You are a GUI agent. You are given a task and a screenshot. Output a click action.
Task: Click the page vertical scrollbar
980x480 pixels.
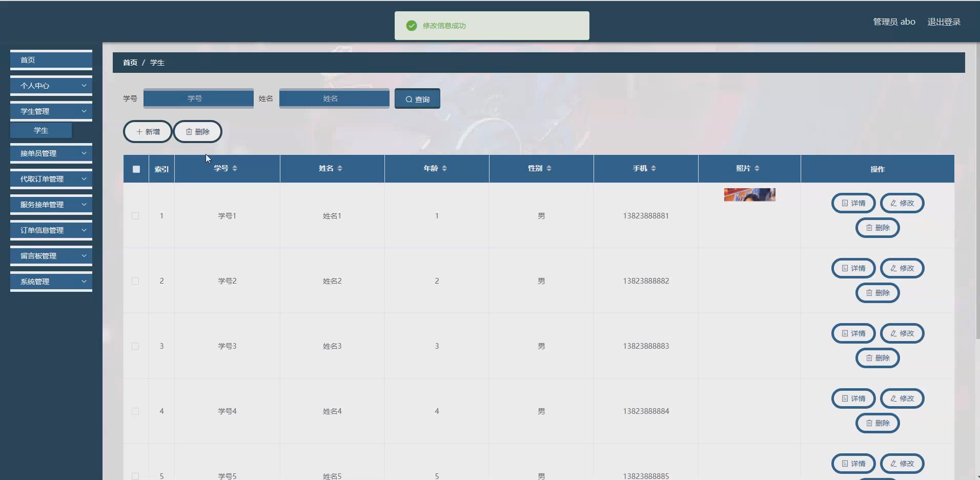point(977,190)
